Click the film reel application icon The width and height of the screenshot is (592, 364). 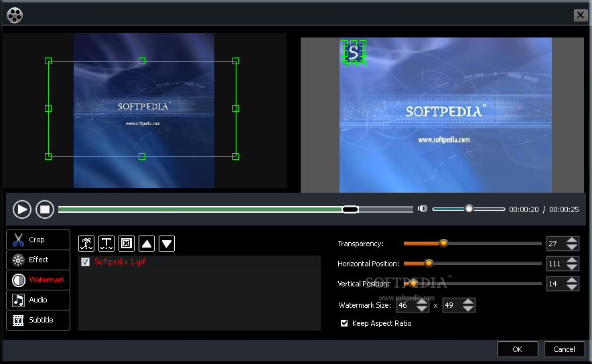point(15,15)
